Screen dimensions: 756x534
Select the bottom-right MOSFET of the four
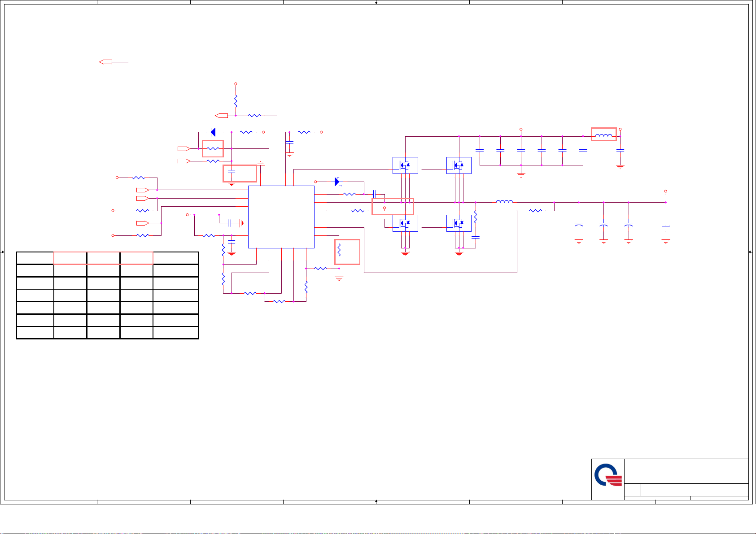coord(459,223)
